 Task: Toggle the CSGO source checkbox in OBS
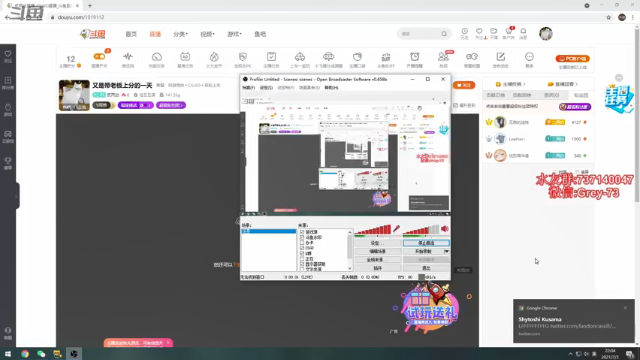302,248
